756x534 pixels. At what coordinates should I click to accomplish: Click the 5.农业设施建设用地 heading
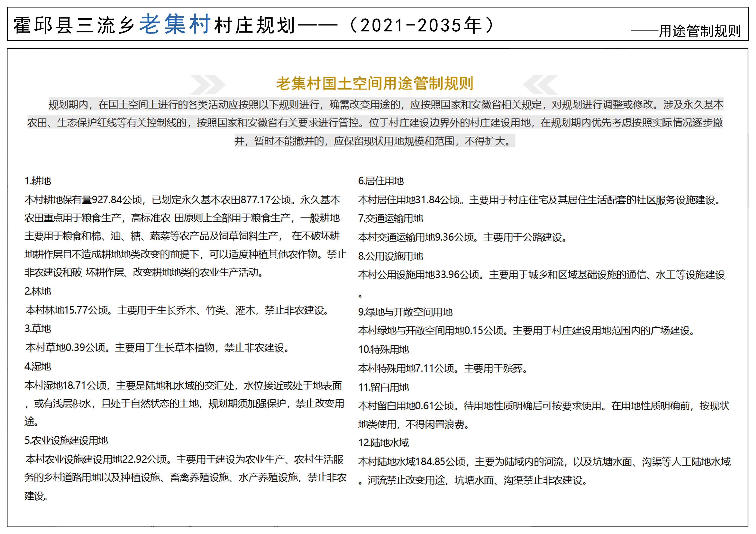tap(66, 441)
